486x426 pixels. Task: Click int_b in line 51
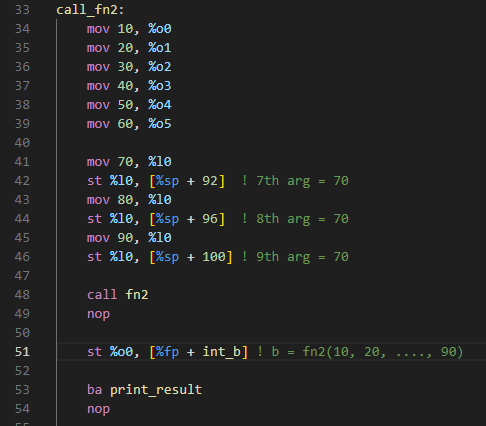221,352
